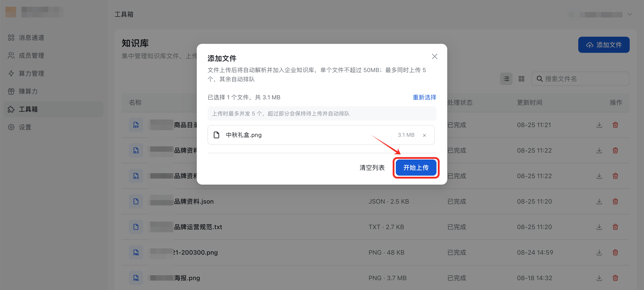This screenshot has height=290, width=644.
Task: Click the 名称 column header
Action: click(135, 102)
